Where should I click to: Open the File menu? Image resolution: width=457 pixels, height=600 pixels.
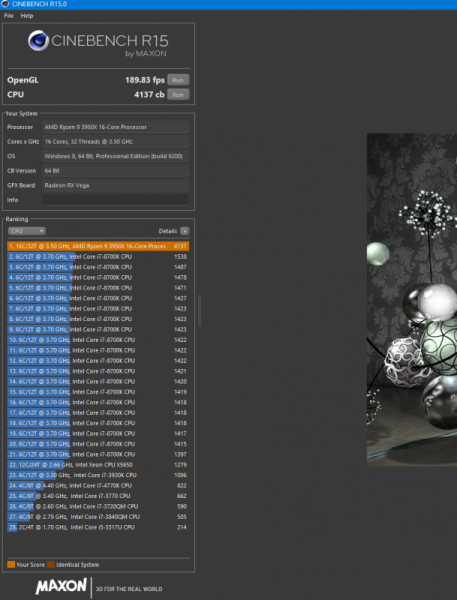click(8, 16)
